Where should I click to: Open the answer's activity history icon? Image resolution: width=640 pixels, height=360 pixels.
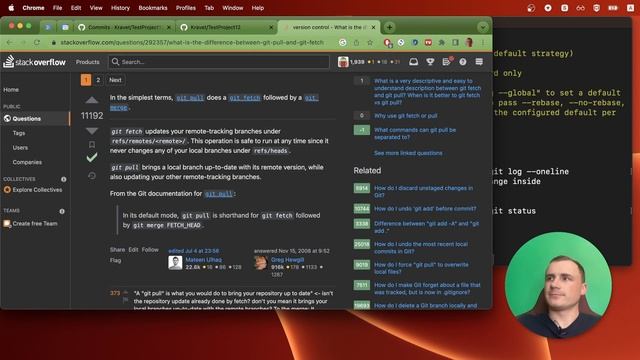click(92, 176)
